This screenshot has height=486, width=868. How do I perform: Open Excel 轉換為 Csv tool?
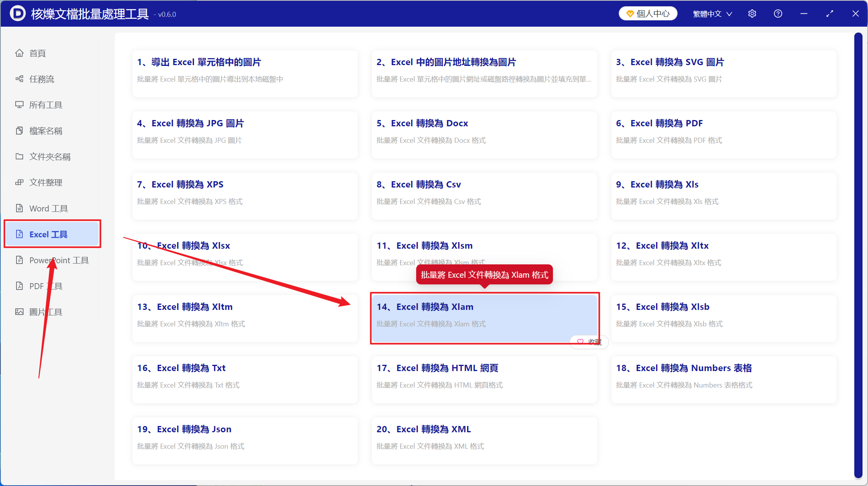(x=484, y=196)
